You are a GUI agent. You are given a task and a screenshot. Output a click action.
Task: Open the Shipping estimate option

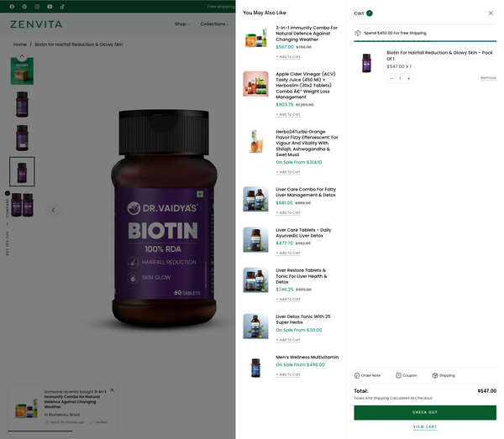point(444,375)
